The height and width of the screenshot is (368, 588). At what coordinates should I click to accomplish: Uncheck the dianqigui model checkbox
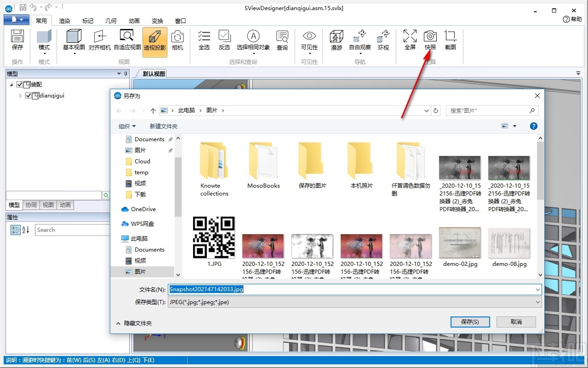pyautogui.click(x=29, y=95)
